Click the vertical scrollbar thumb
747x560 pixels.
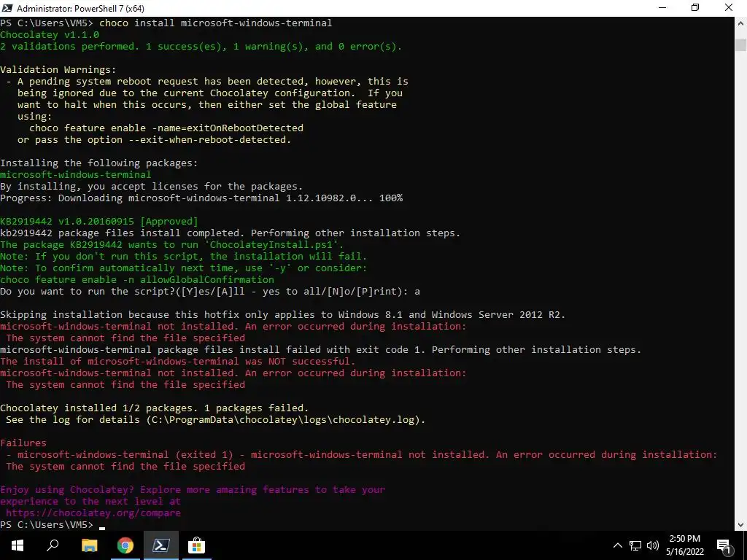tap(741, 44)
